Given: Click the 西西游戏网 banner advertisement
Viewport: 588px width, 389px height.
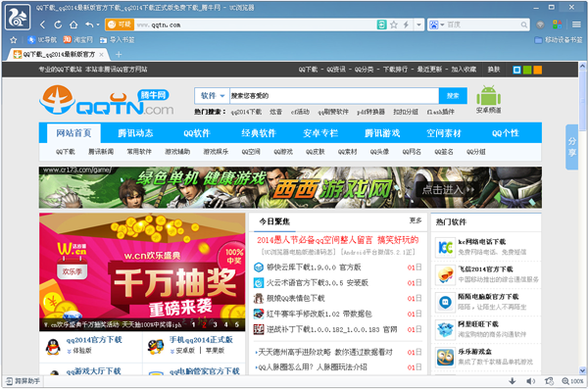Looking at the screenshot, I should click(x=290, y=187).
